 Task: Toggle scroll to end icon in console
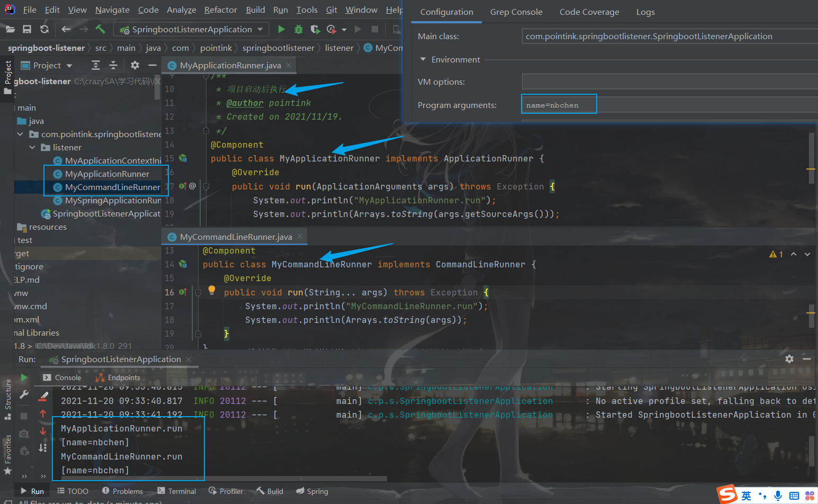[43, 448]
